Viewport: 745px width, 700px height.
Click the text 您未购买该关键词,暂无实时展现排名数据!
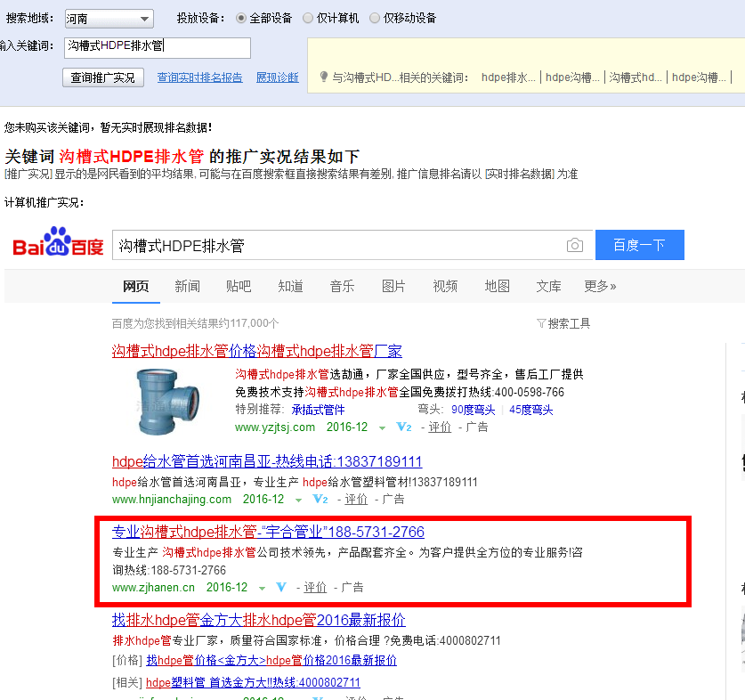click(108, 127)
